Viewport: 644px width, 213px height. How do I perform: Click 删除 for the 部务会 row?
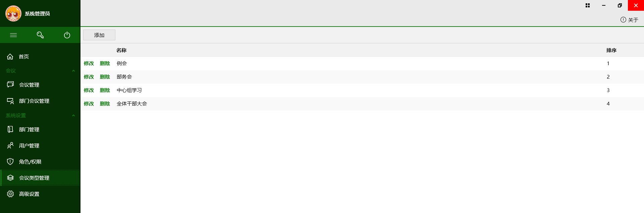point(105,77)
